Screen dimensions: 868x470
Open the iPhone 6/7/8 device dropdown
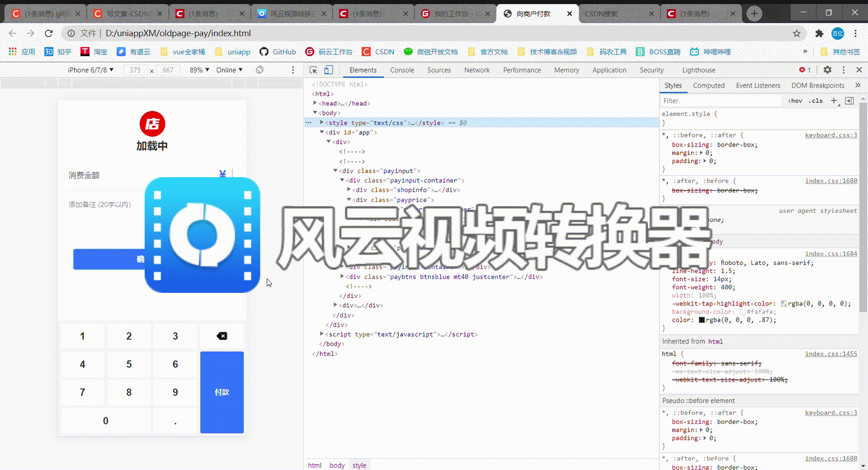coord(90,70)
